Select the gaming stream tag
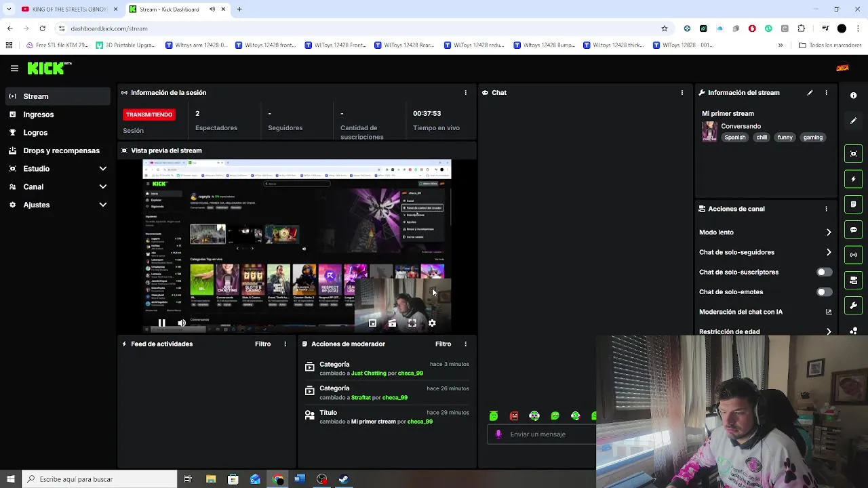This screenshot has height=488, width=868. [x=813, y=138]
